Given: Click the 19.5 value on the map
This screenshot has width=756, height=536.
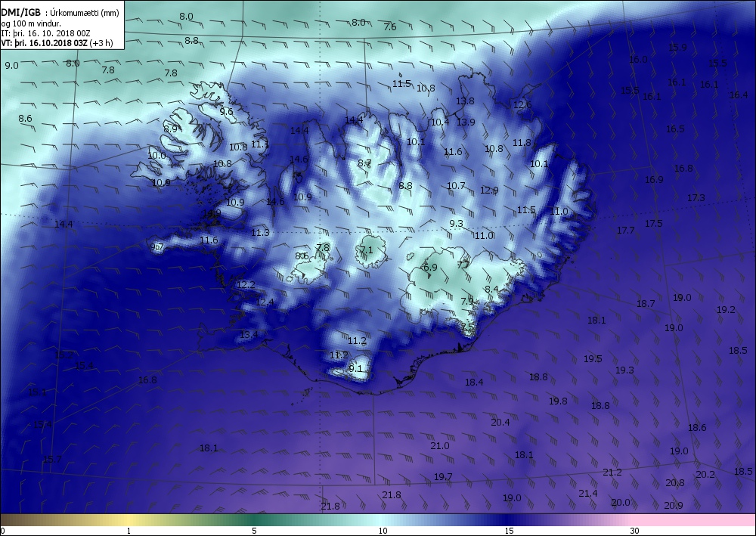Looking at the screenshot, I should click(593, 358).
